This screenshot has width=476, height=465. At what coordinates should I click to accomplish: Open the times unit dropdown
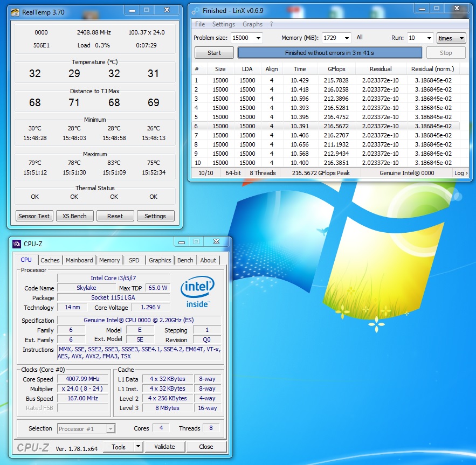451,38
